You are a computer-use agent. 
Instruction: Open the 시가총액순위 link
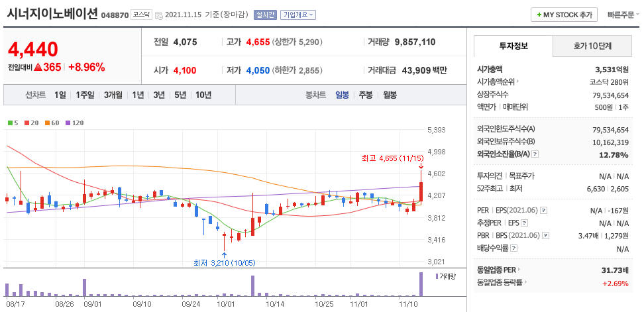click(496, 81)
